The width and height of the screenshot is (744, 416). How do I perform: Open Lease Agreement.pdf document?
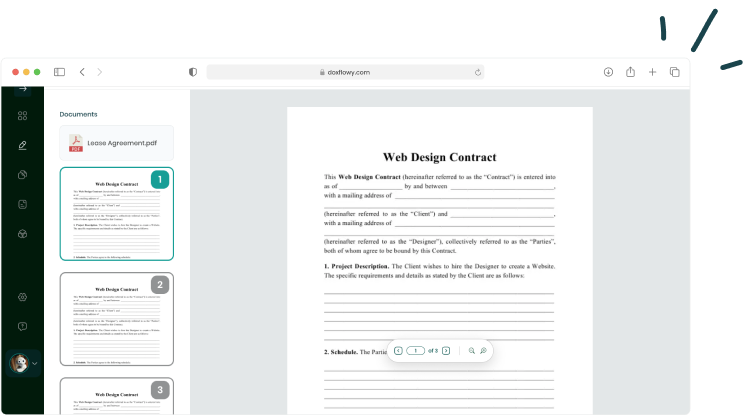(x=117, y=143)
